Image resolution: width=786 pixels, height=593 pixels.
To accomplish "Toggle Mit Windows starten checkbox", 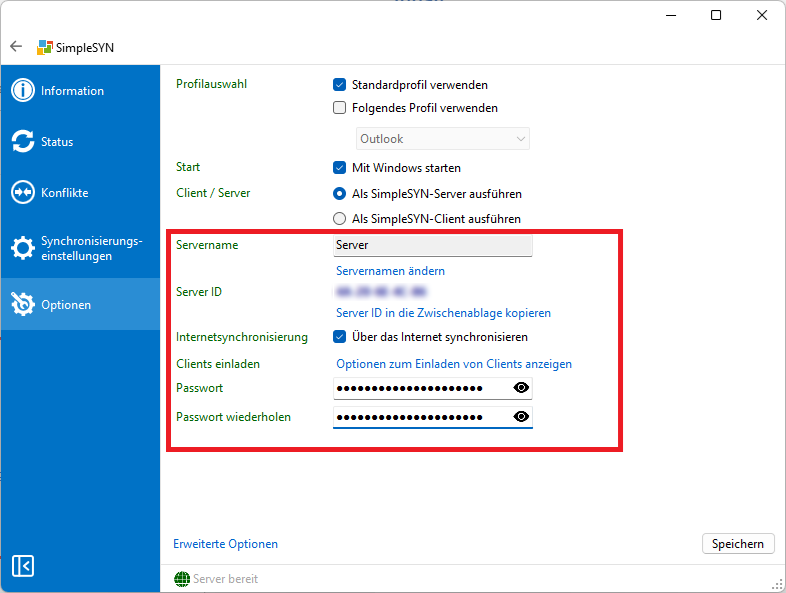I will coord(340,168).
